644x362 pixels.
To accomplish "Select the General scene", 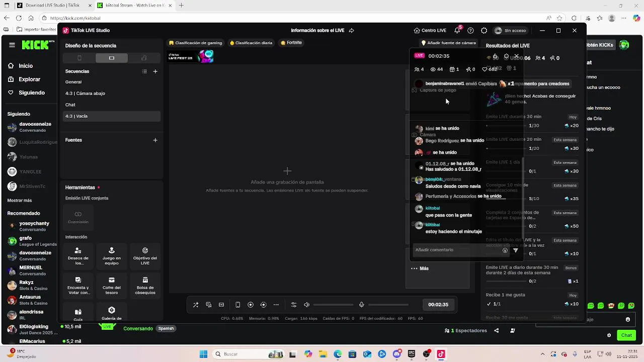I will coord(112,82).
